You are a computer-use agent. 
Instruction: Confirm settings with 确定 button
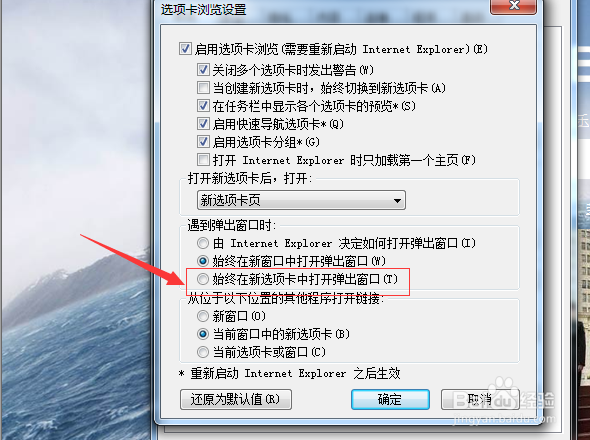pyautogui.click(x=390, y=399)
